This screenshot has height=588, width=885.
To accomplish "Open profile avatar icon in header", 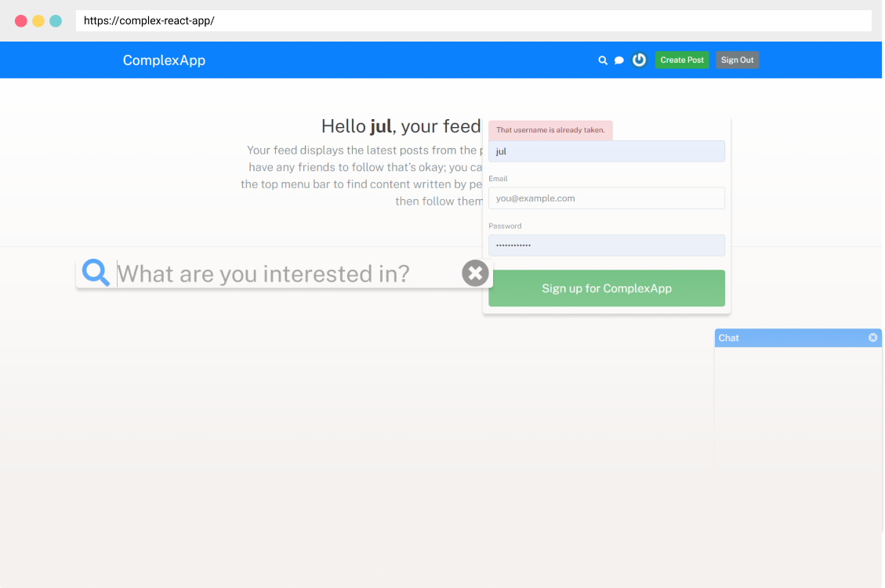I will (639, 60).
